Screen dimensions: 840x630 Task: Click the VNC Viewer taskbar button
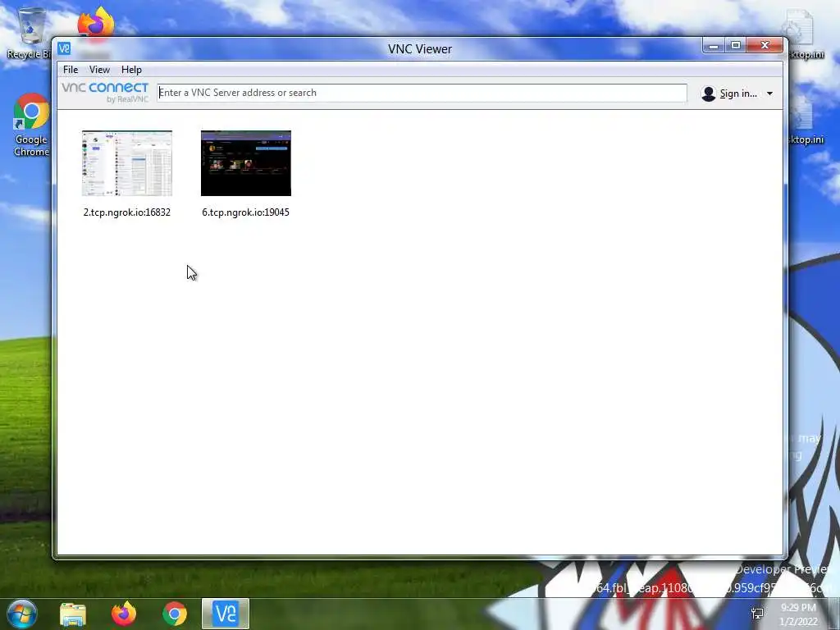click(226, 614)
